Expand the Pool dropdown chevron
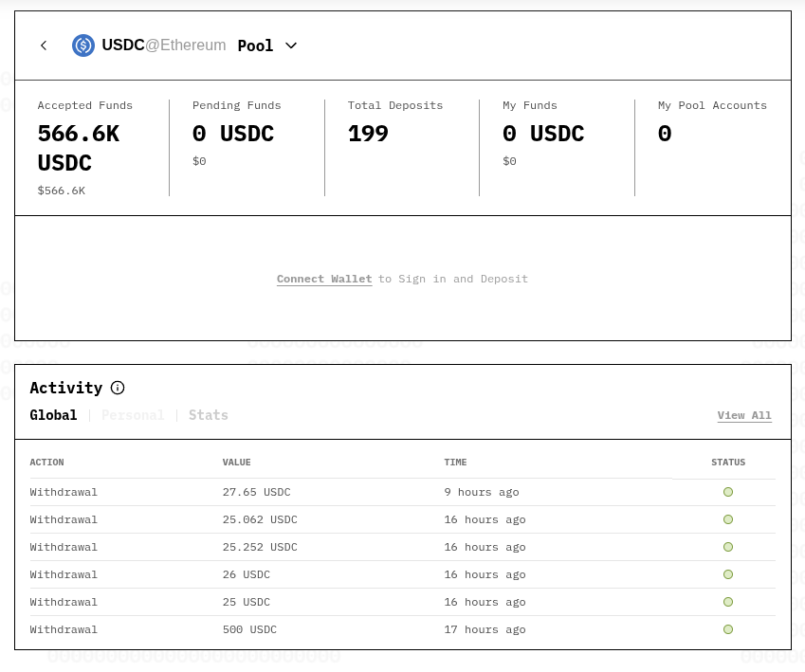The image size is (805, 672). coord(290,45)
